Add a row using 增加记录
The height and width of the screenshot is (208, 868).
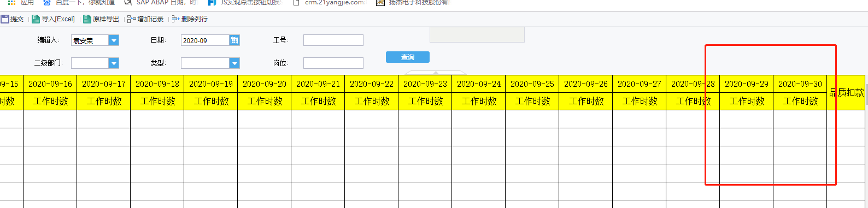pyautogui.click(x=145, y=19)
